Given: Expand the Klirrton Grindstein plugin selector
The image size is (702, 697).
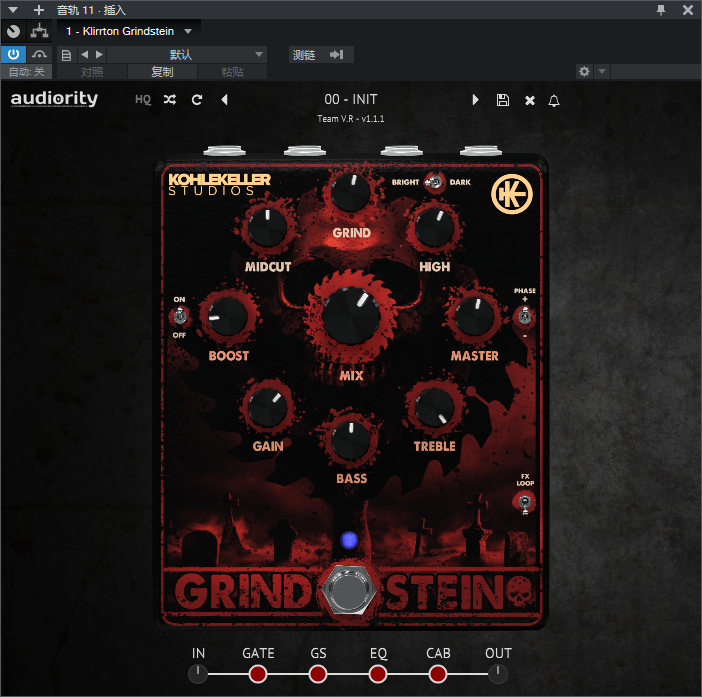Looking at the screenshot, I should click(x=188, y=31).
